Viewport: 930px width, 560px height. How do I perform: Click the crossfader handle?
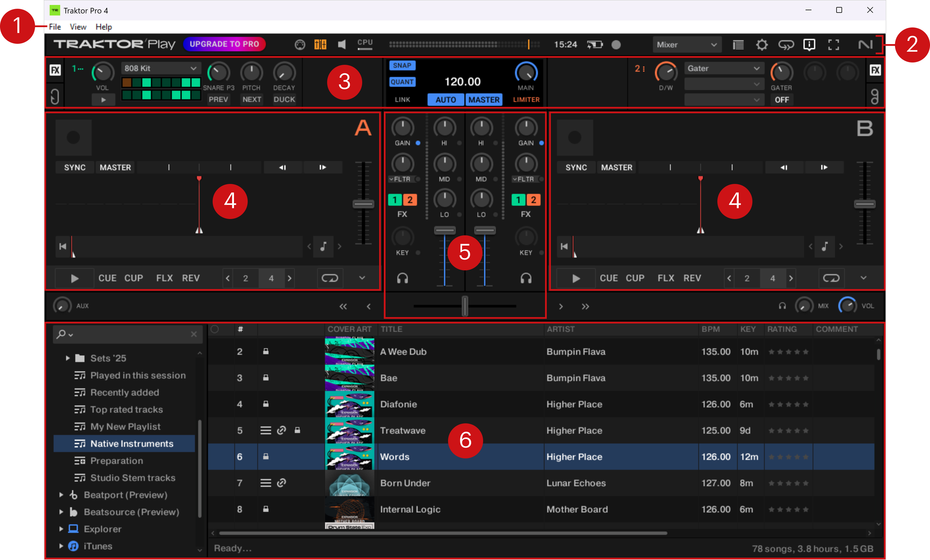[465, 306]
